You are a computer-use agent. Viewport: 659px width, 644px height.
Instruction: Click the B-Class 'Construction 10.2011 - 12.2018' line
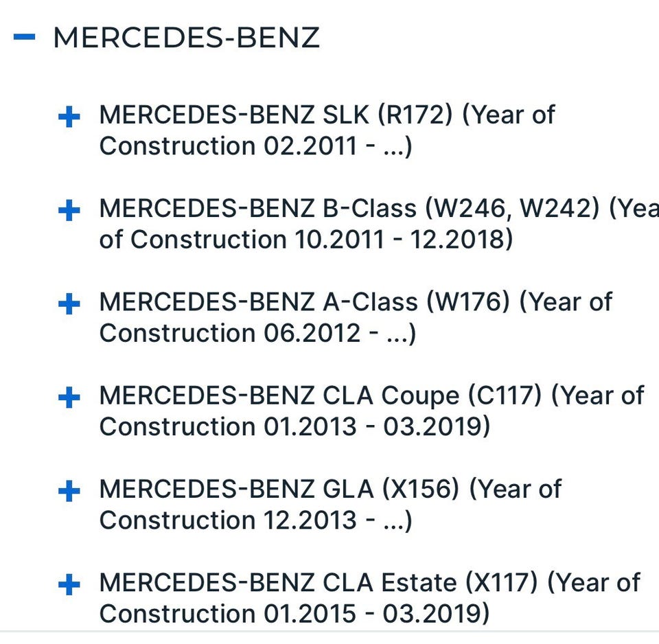click(306, 240)
